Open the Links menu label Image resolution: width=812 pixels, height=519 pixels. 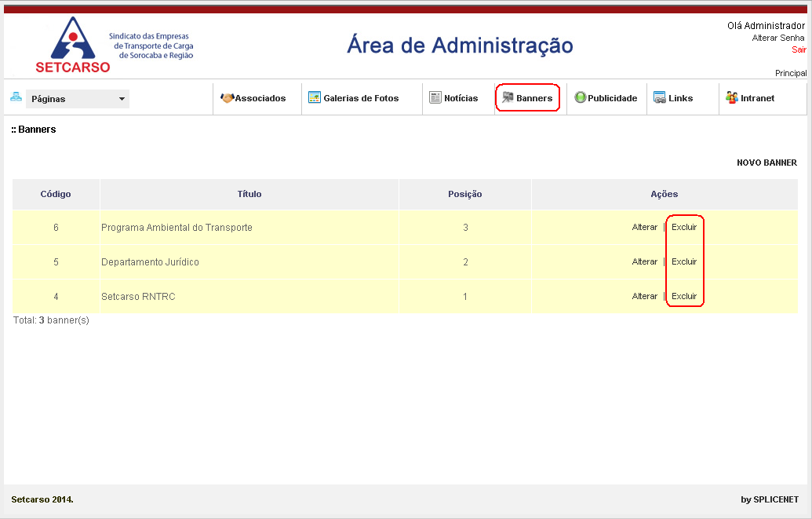pos(680,98)
